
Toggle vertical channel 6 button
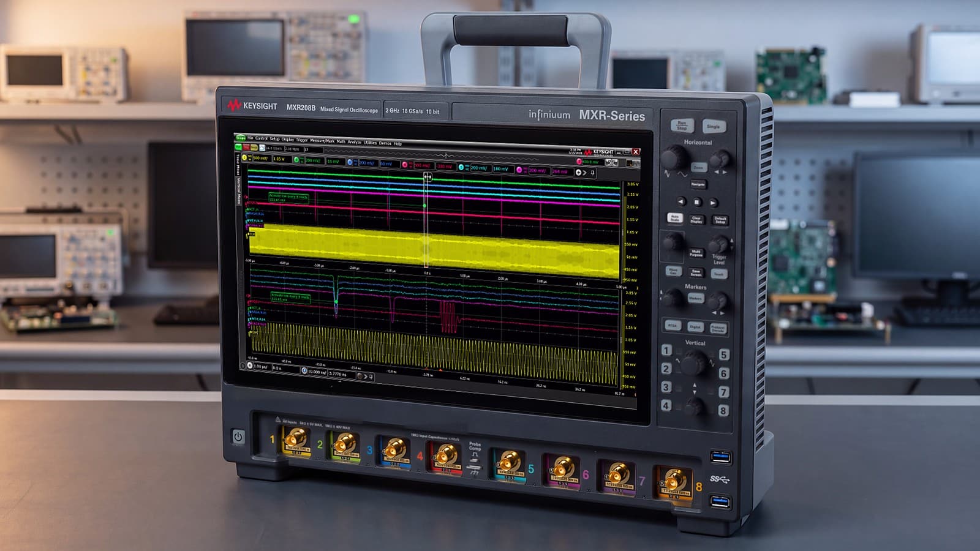(x=724, y=373)
